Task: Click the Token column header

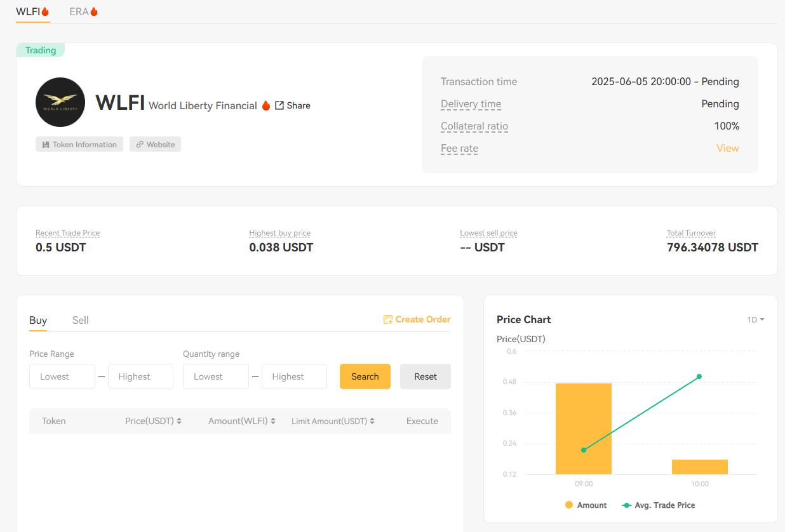Action: 54,421
